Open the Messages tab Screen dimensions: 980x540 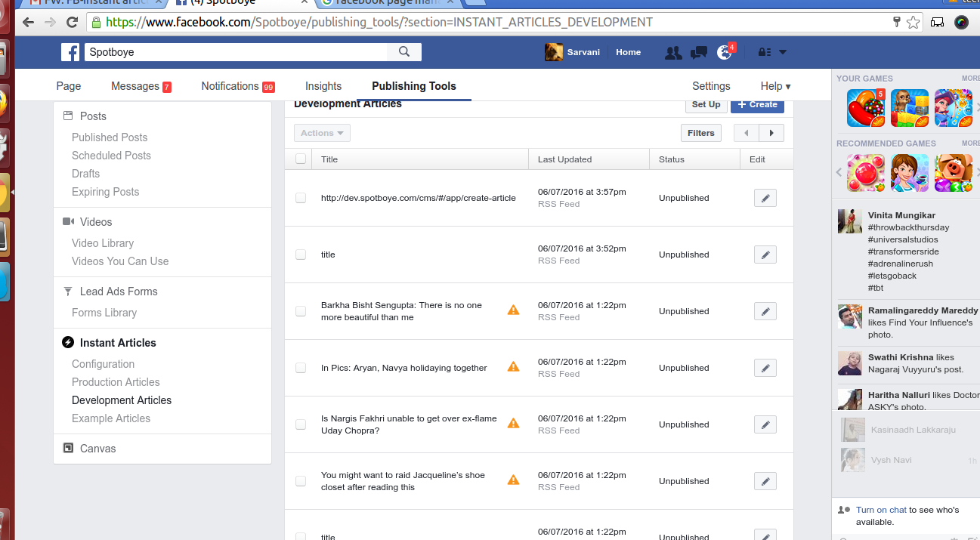click(141, 86)
